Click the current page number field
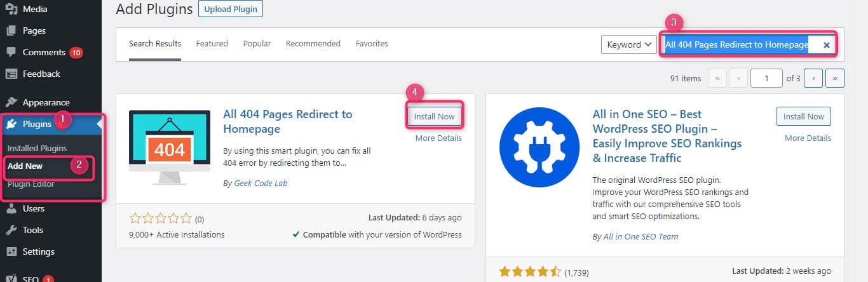The image size is (868, 282). [766, 78]
